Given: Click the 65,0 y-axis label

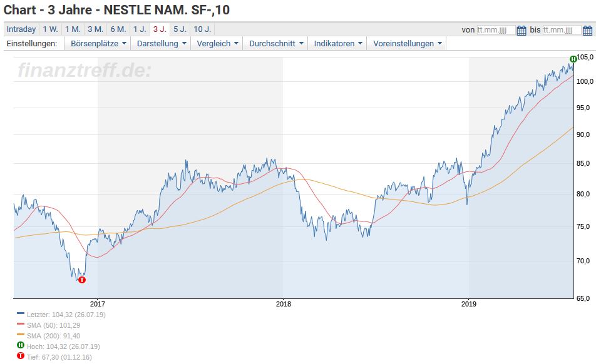Looking at the screenshot, I should [583, 298].
